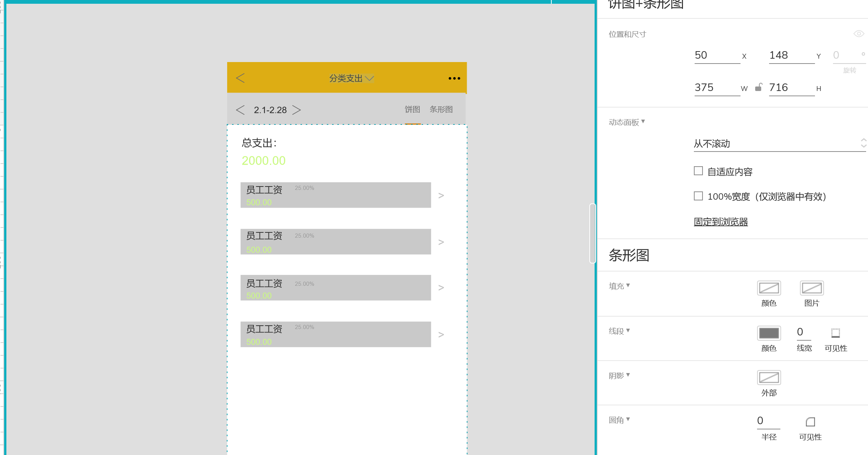Open the line color swatch
Screen dimensions: 868x455
pyautogui.click(x=769, y=333)
